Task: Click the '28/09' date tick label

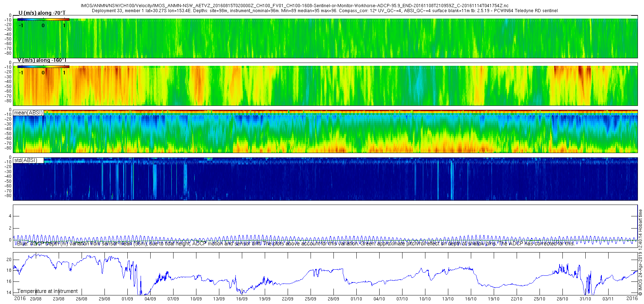Action: click(x=333, y=299)
